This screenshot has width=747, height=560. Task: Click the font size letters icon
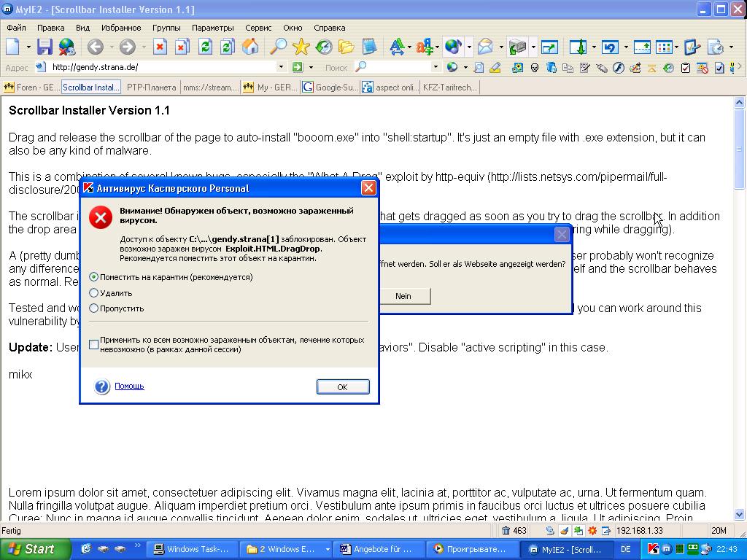click(396, 47)
